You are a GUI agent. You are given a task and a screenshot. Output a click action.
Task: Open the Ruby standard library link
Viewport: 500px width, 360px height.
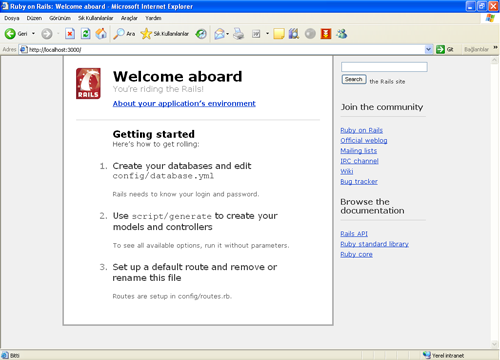point(374,244)
